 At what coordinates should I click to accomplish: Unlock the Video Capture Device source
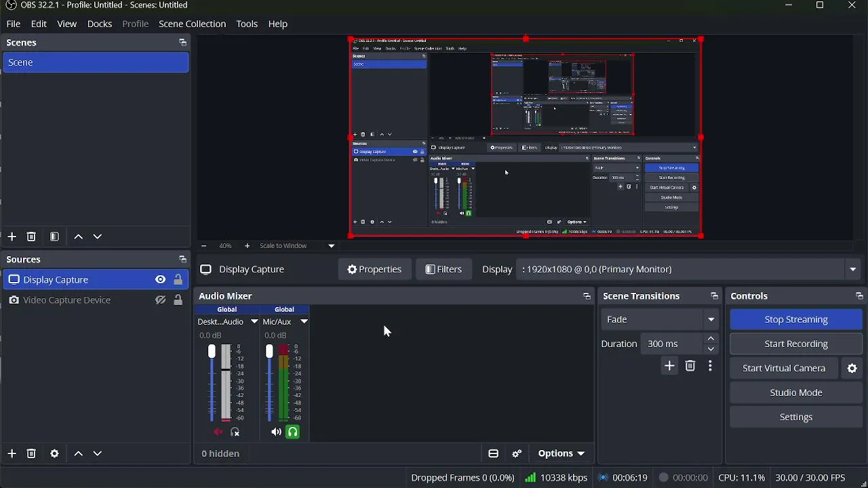(x=178, y=300)
